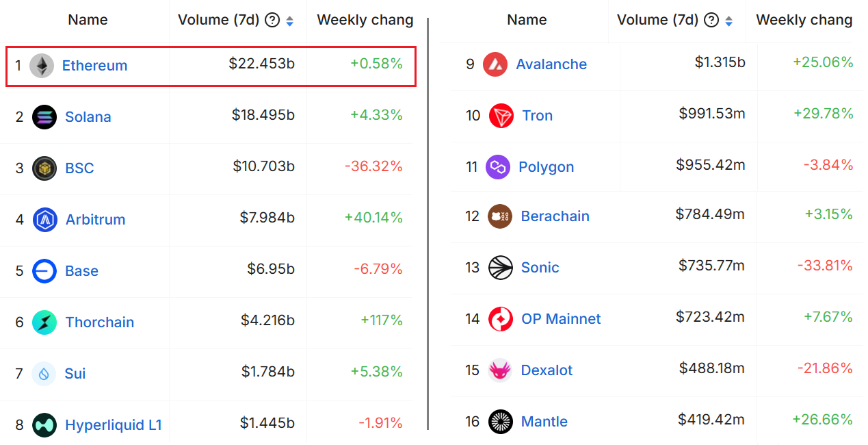
Task: Click the Sonic logo icon
Action: point(501,267)
